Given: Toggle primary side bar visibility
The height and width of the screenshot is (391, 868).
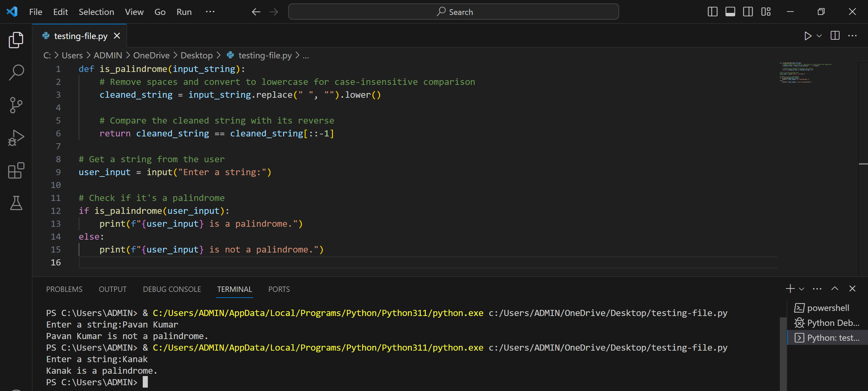Looking at the screenshot, I should pyautogui.click(x=713, y=12).
